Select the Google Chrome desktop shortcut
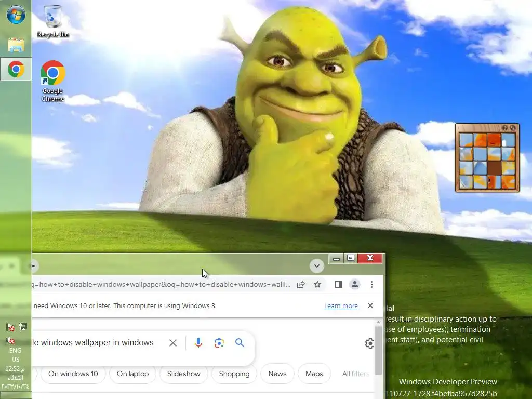The width and height of the screenshot is (532, 399). 52,81
